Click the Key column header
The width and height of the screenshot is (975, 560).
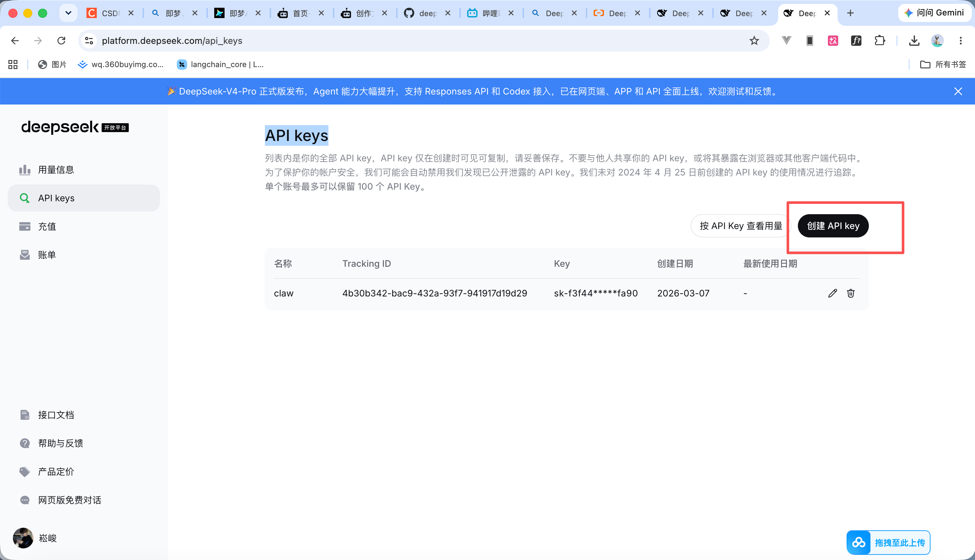coord(561,264)
